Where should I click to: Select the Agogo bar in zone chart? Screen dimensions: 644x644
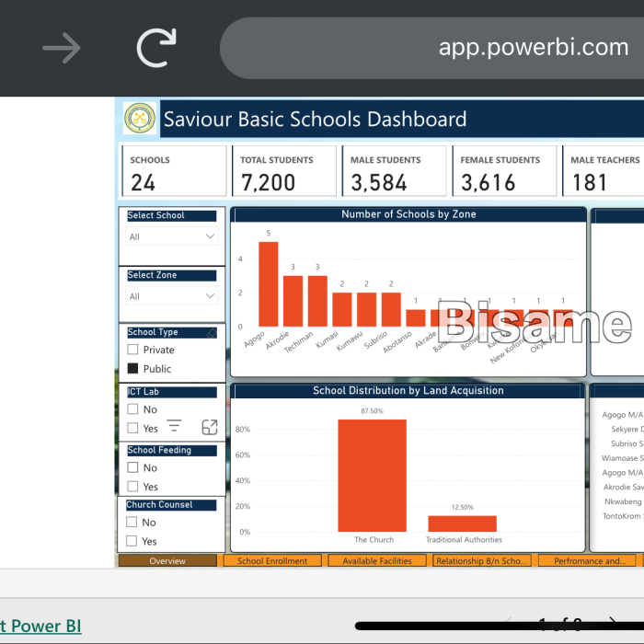[x=269, y=284]
